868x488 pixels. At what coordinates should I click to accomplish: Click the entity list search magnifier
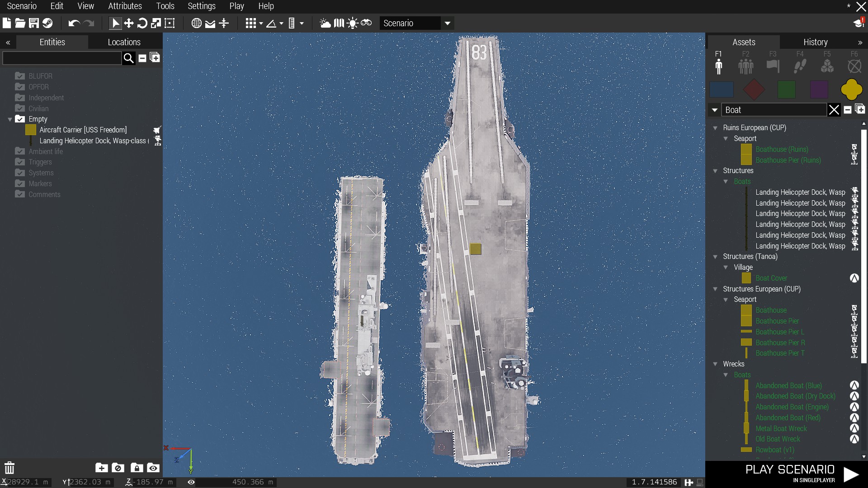[x=129, y=58]
